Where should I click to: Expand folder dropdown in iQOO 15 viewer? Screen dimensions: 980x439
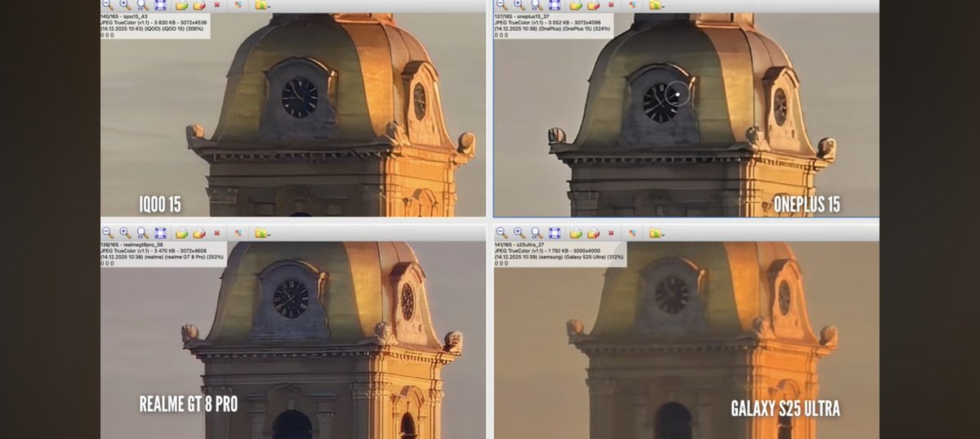point(261,4)
